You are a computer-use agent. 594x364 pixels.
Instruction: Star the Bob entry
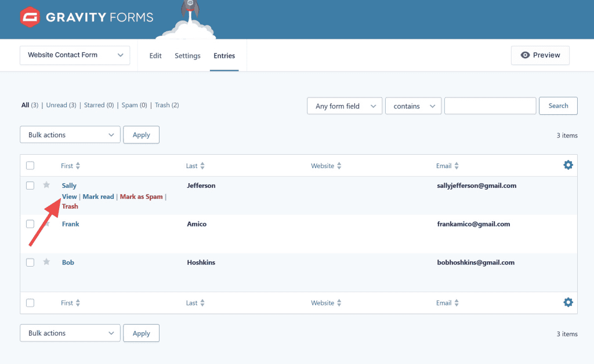click(46, 262)
